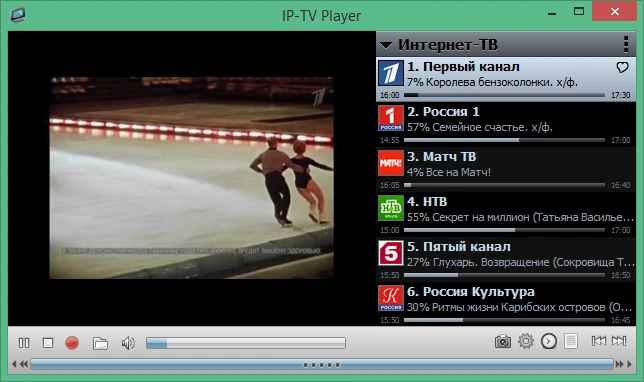Click the right arrows beside the bottom bar
The height and width of the screenshot is (382, 644).
coord(623,364)
